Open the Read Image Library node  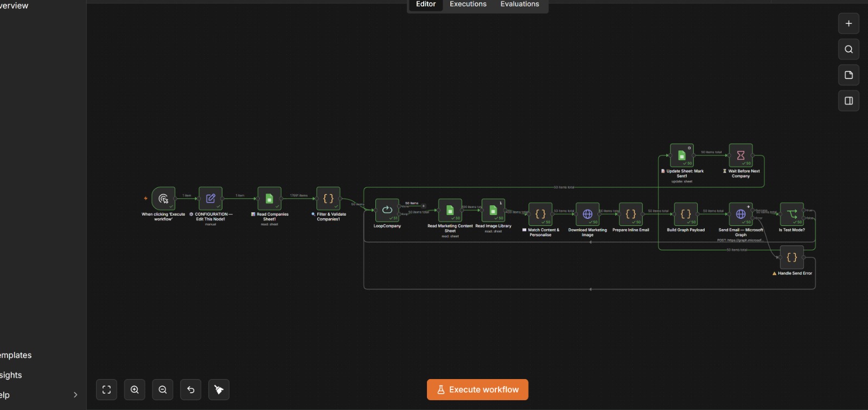(493, 210)
